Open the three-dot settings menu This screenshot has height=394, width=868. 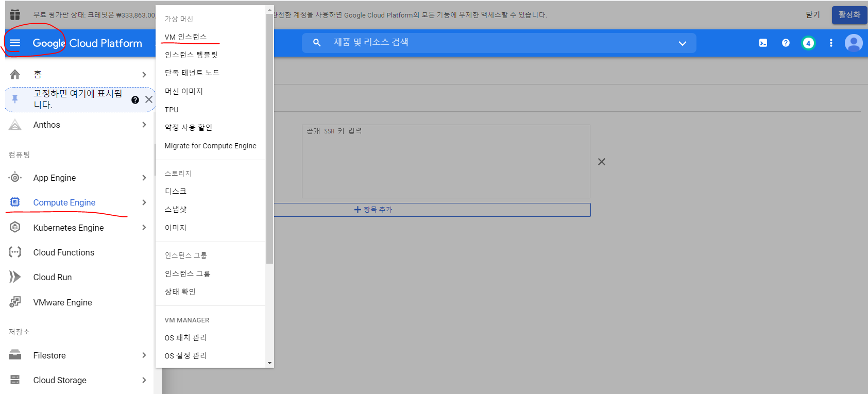[x=831, y=43]
